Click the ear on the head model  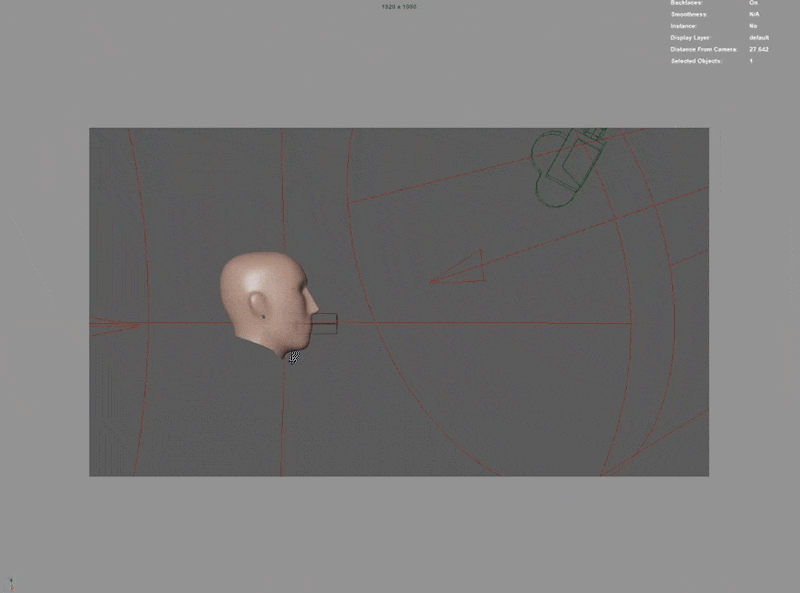coord(258,304)
